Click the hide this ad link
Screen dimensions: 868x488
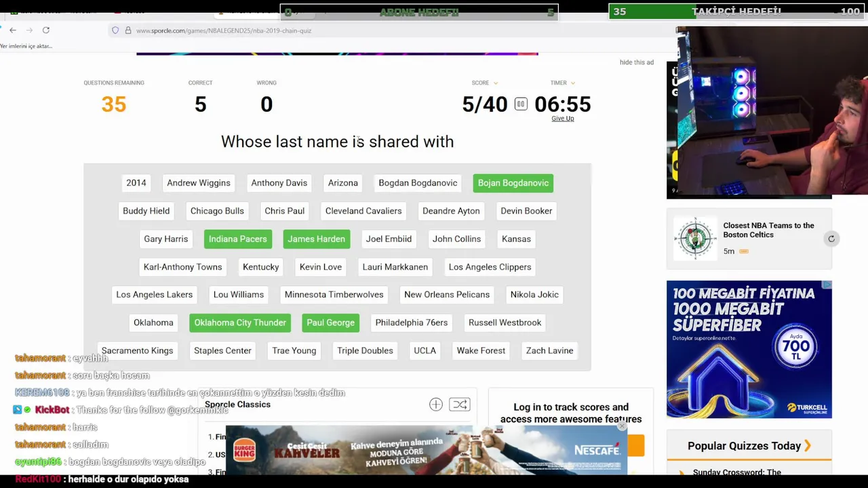coord(636,62)
